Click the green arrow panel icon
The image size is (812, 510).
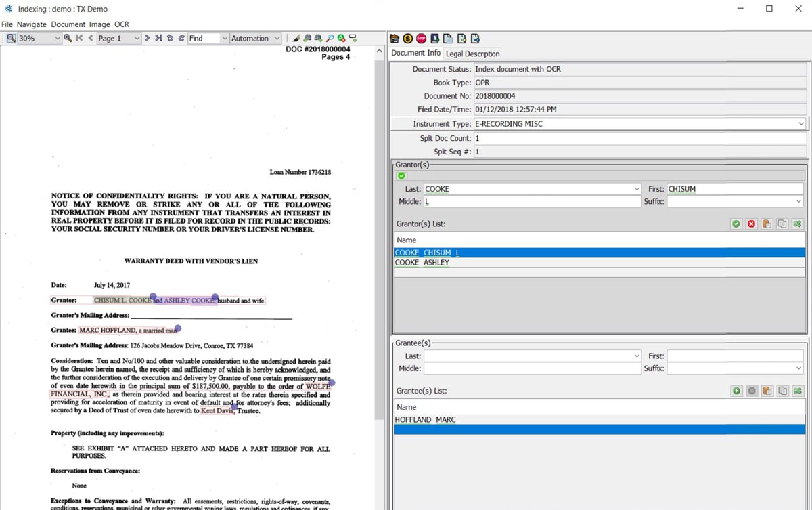click(353, 39)
